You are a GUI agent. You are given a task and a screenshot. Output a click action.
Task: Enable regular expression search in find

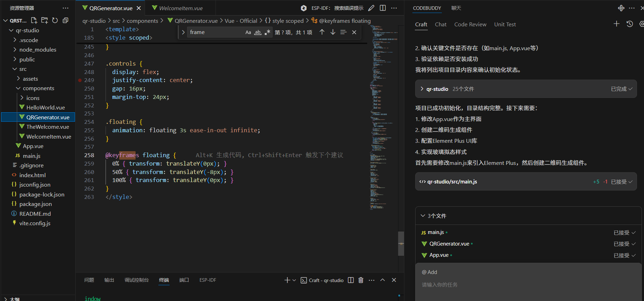tap(267, 32)
